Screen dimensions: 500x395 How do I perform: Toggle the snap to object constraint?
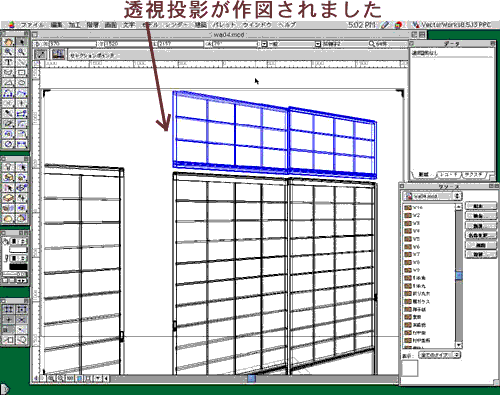[22, 309]
